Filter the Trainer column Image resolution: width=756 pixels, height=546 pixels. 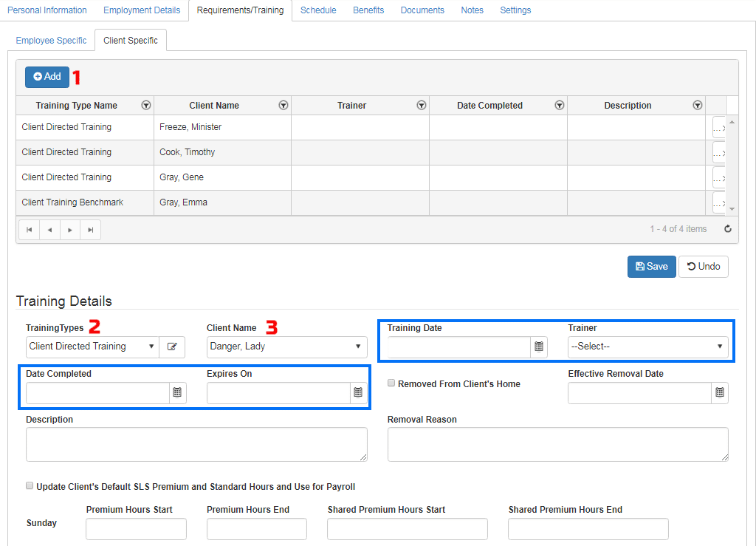[x=422, y=105]
